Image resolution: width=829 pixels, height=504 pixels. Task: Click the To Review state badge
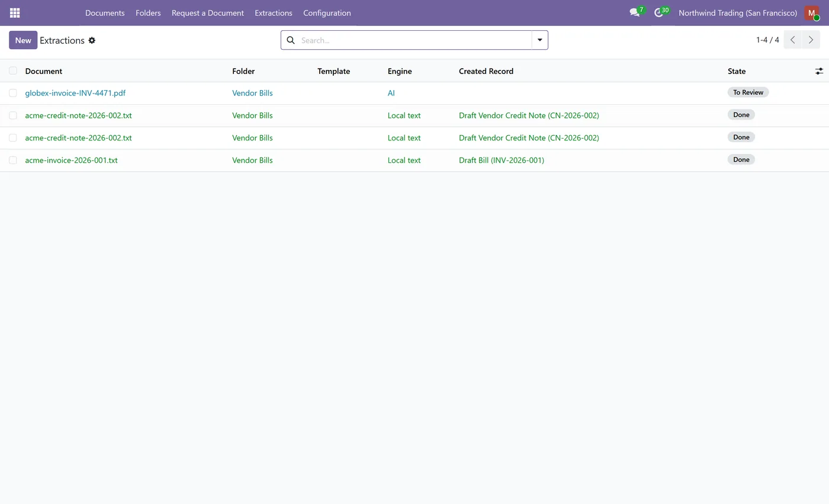pyautogui.click(x=748, y=92)
